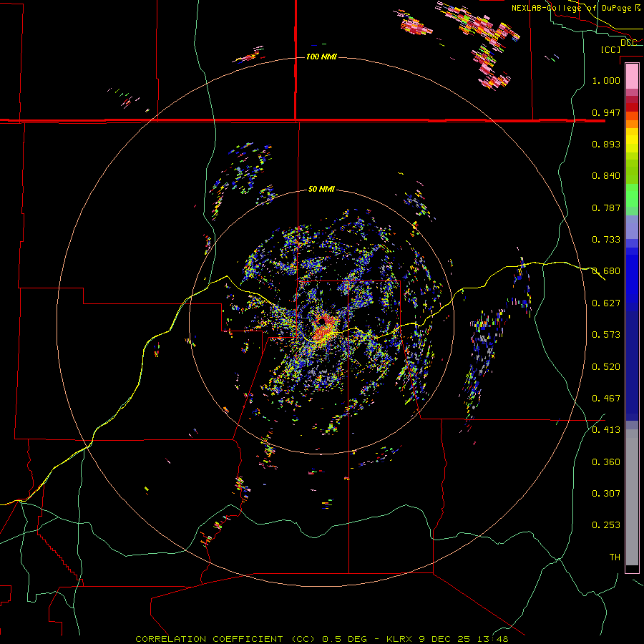The image size is (644, 644).
Task: Click the TH threshold label
Action: pyautogui.click(x=615, y=557)
